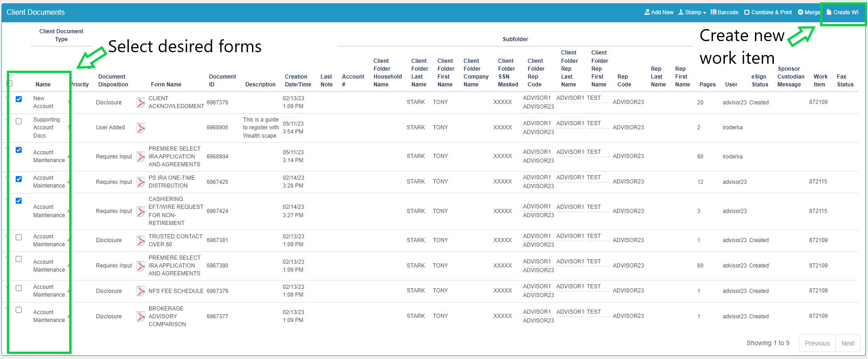Uncheck the New Account row checkbox
Screen dimensions: 868x359
point(19,99)
